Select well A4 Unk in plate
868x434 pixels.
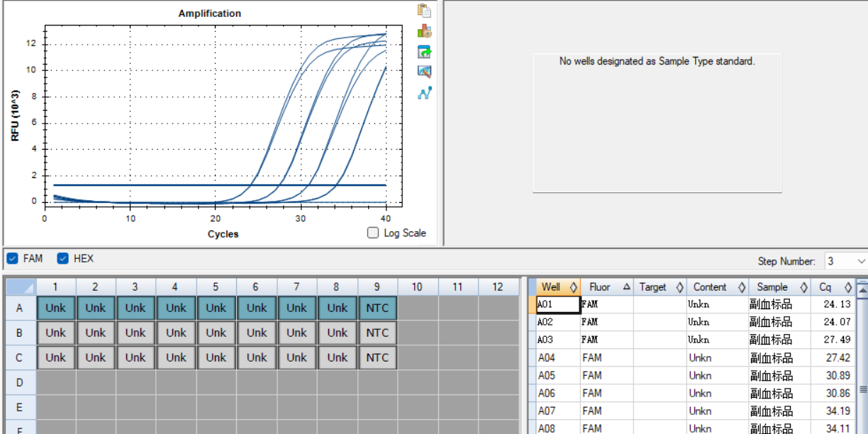(x=176, y=308)
